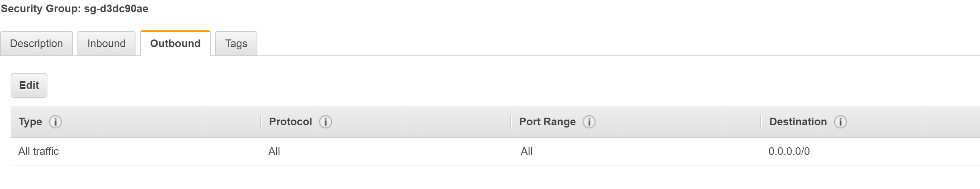980x189 pixels.
Task: Click the divider between Protocol and Port Range
Action: (510, 122)
